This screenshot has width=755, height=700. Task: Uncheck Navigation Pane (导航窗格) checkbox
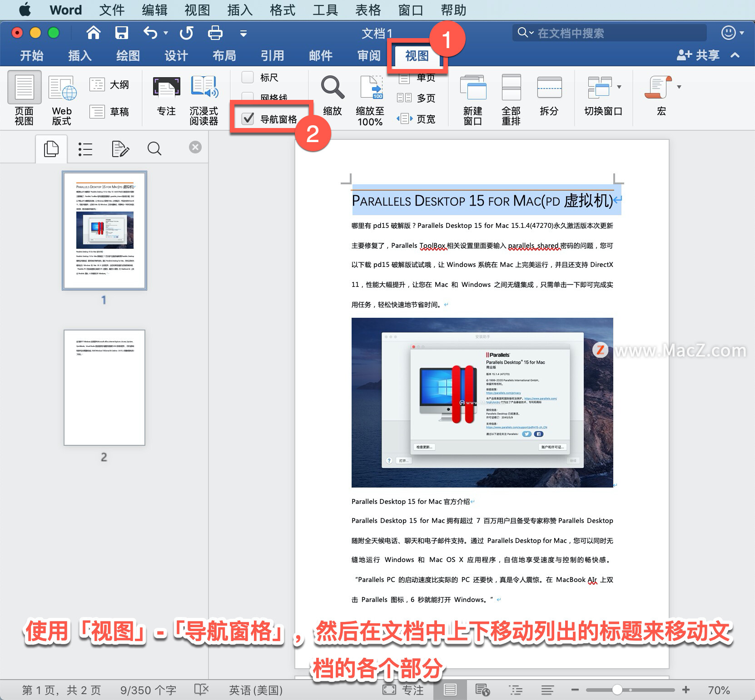248,119
